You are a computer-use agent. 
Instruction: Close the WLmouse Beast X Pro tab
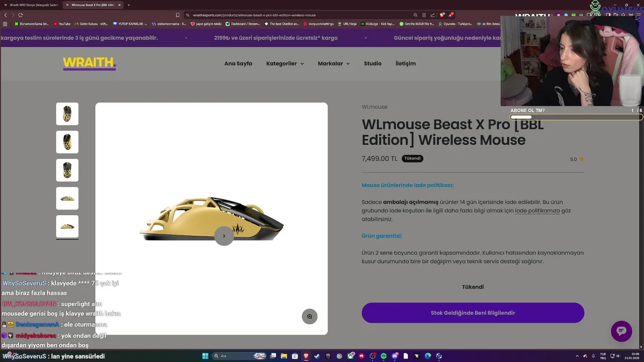pyautogui.click(x=119, y=5)
